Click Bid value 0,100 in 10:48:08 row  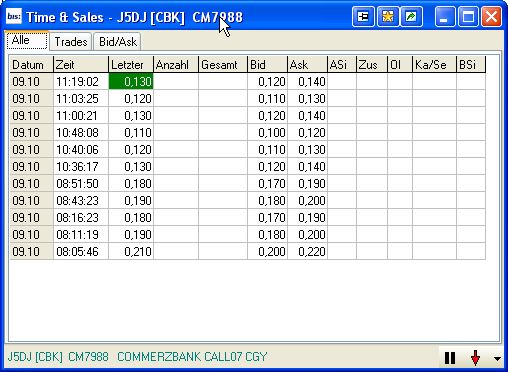pyautogui.click(x=268, y=133)
